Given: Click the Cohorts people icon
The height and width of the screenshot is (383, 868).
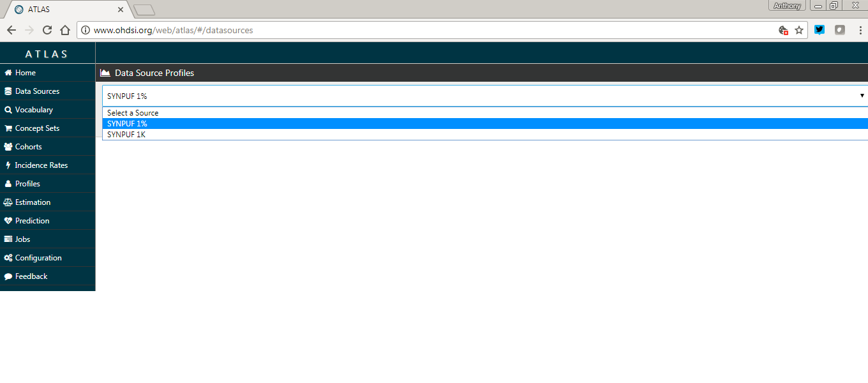Looking at the screenshot, I should (x=8, y=147).
